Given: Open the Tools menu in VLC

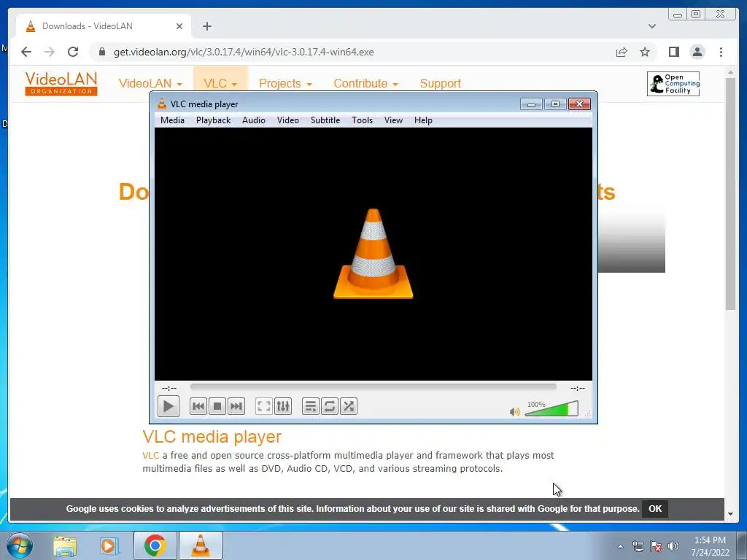Looking at the screenshot, I should click(x=362, y=120).
